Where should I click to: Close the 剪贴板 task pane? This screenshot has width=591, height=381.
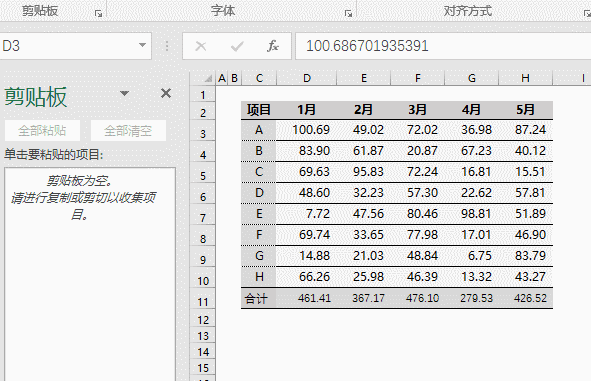(x=166, y=93)
